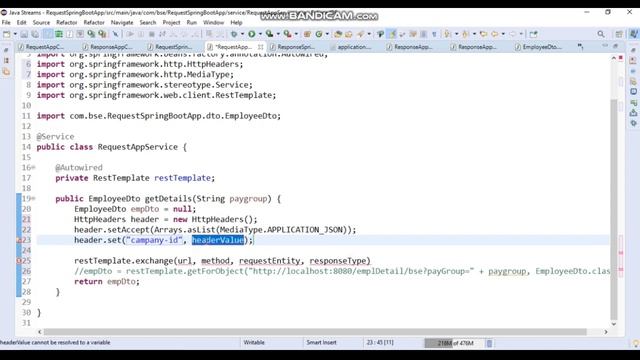
Task: Toggle the Pin Editor icon
Action: 533,34
